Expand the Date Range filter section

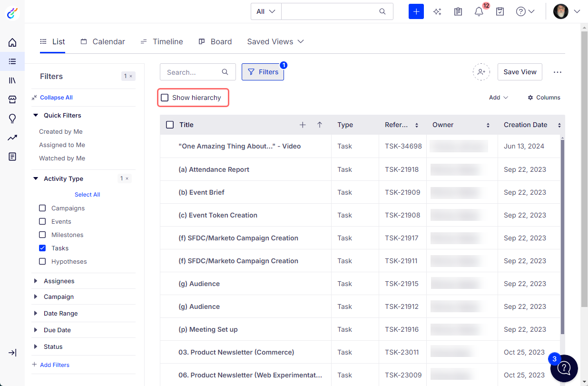(36, 313)
